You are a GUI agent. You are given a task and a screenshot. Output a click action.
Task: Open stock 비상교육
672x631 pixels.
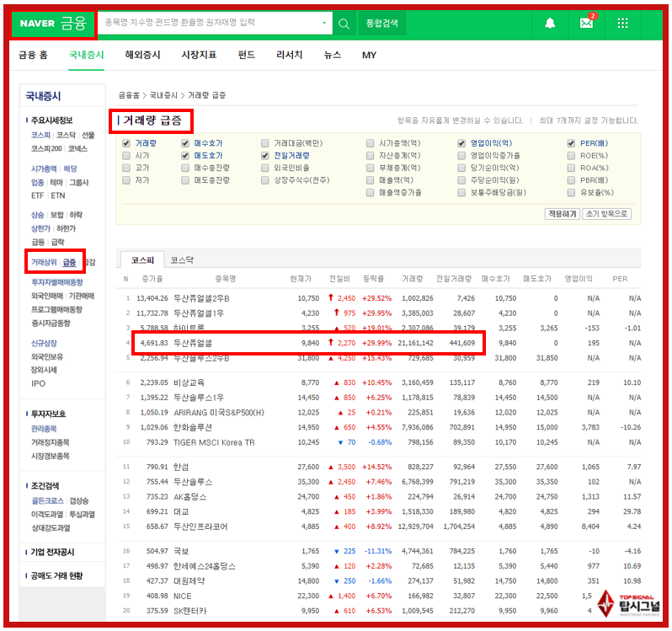pos(189,382)
